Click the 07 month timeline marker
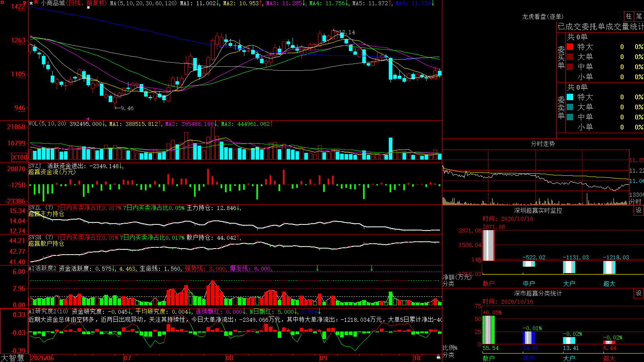The image size is (644, 362). [128, 358]
